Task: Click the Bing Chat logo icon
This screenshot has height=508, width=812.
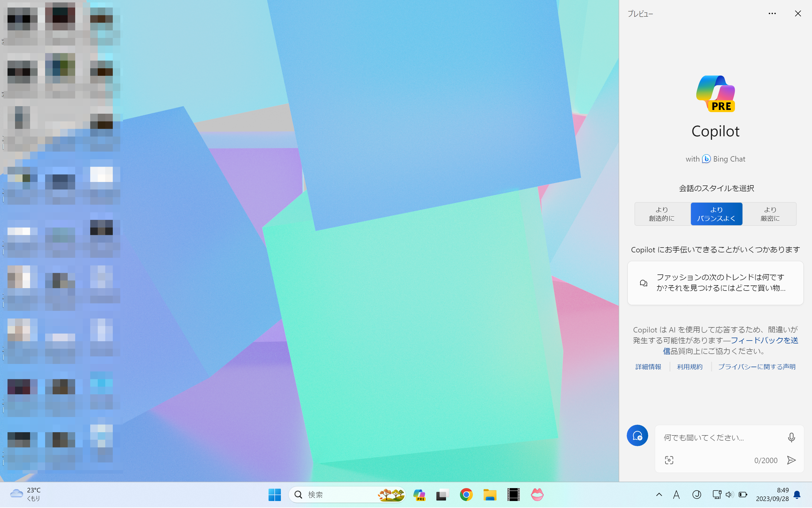Action: [706, 159]
